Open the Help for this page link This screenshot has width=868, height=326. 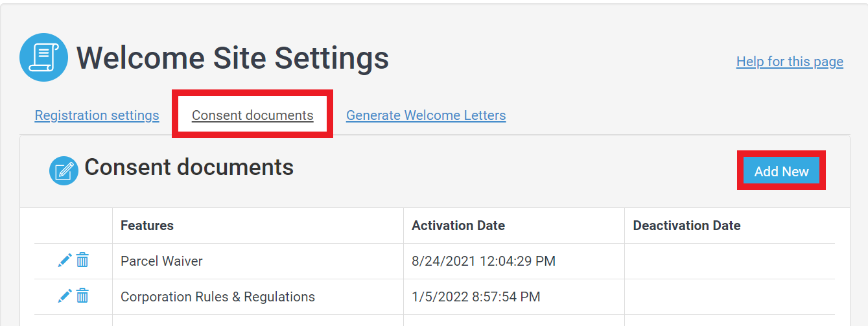click(x=790, y=62)
